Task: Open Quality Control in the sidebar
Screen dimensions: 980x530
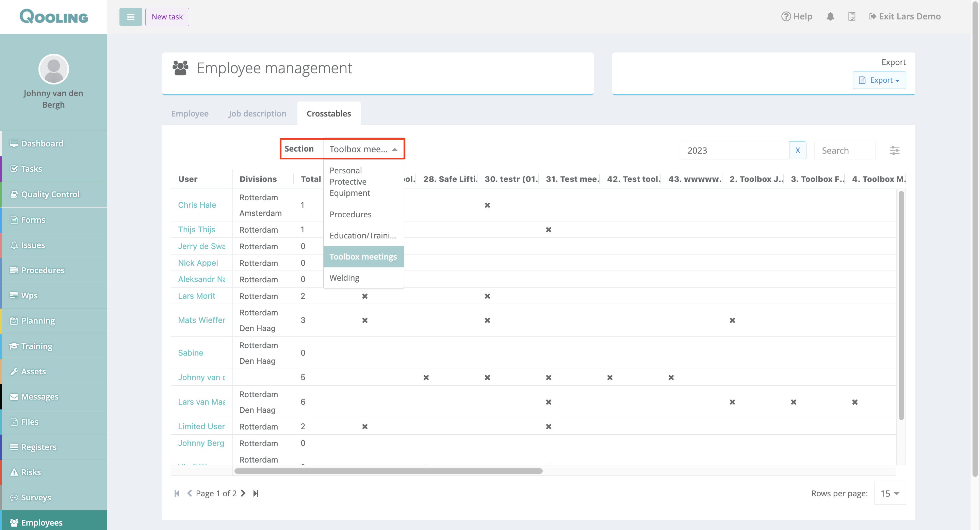Action: tap(50, 194)
